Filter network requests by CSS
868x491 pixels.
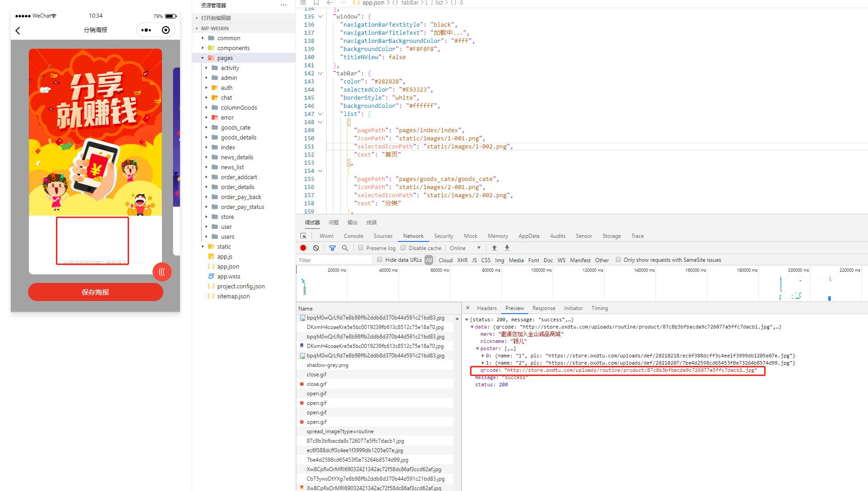click(485, 260)
